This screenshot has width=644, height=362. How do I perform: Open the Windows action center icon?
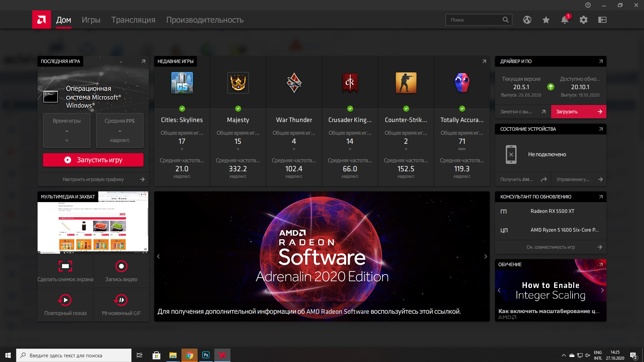click(x=633, y=355)
